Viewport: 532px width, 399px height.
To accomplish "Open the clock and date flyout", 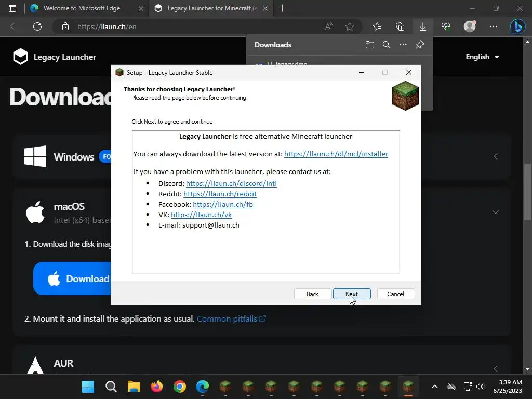I will pos(508,387).
